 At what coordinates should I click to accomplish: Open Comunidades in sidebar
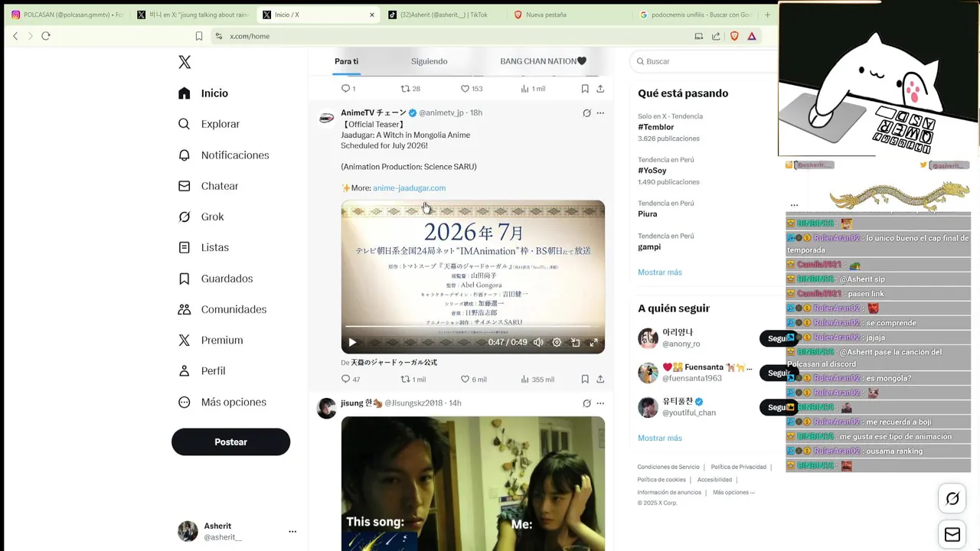222,309
